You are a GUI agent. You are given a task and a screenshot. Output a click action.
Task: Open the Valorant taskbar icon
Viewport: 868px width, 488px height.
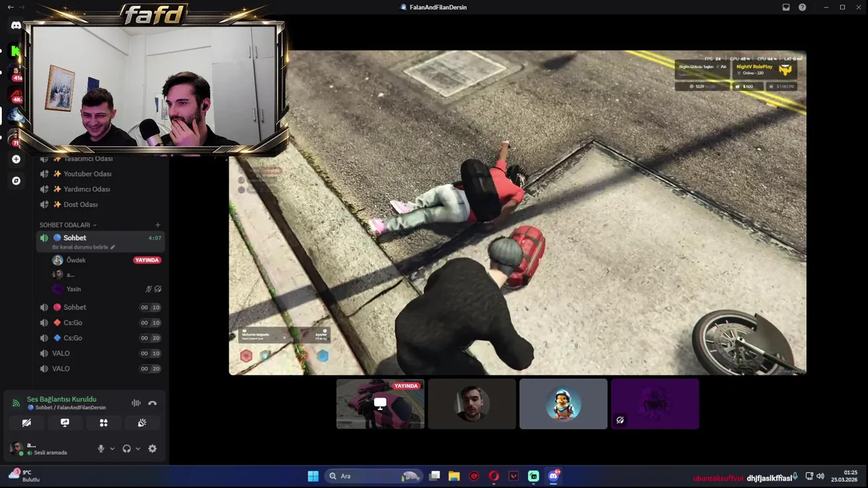[514, 476]
